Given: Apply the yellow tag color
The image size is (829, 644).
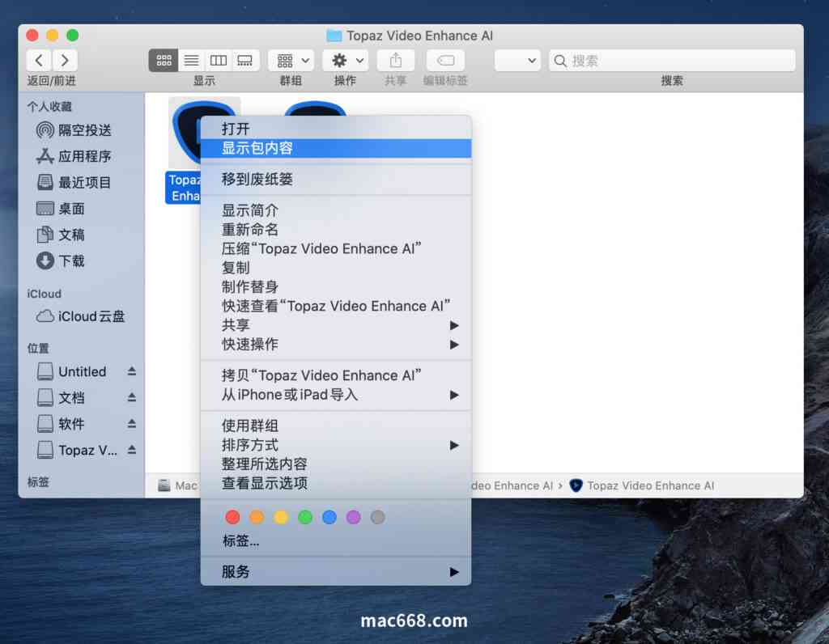Looking at the screenshot, I should click(x=281, y=517).
